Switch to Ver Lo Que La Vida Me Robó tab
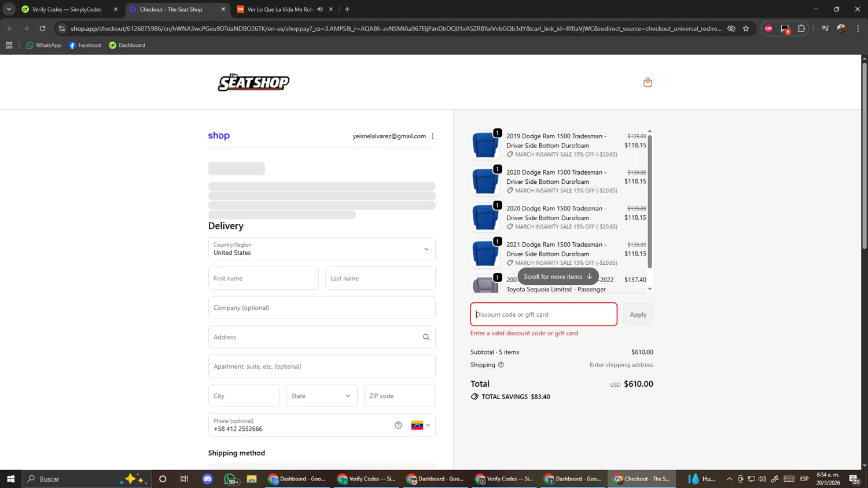The height and width of the screenshot is (488, 868). (280, 9)
